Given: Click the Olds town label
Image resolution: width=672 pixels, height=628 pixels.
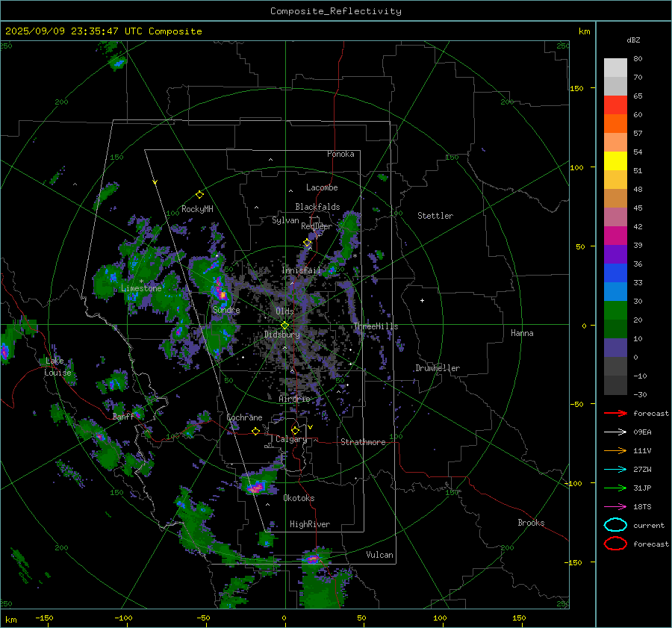Looking at the screenshot, I should (x=284, y=311).
